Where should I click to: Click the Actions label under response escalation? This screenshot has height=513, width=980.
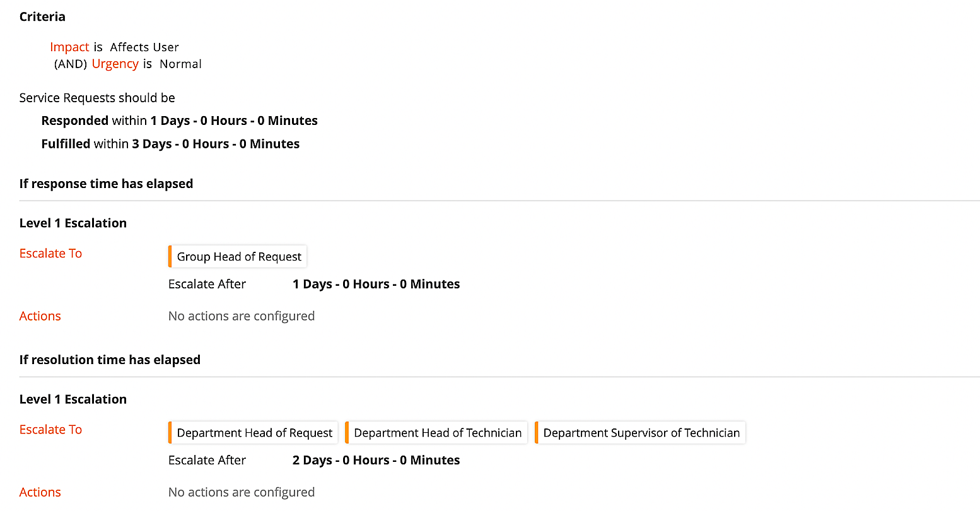tap(40, 316)
